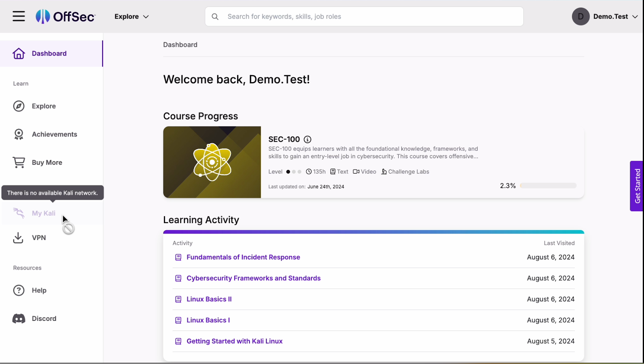Click the Buy More shopping cart icon
Viewport: 644px width, 364px height.
pyautogui.click(x=19, y=162)
